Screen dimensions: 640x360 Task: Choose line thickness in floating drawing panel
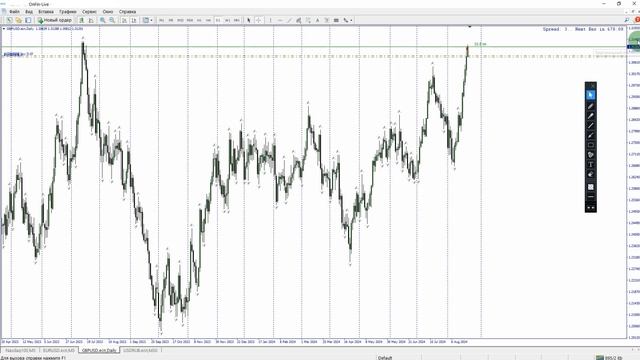pos(591,197)
